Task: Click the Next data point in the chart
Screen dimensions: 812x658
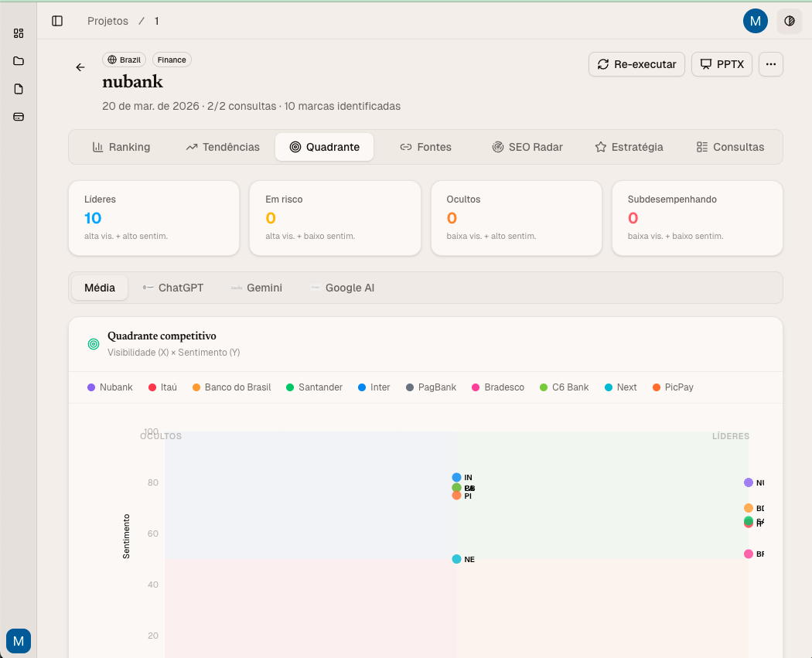Action: tap(456, 559)
